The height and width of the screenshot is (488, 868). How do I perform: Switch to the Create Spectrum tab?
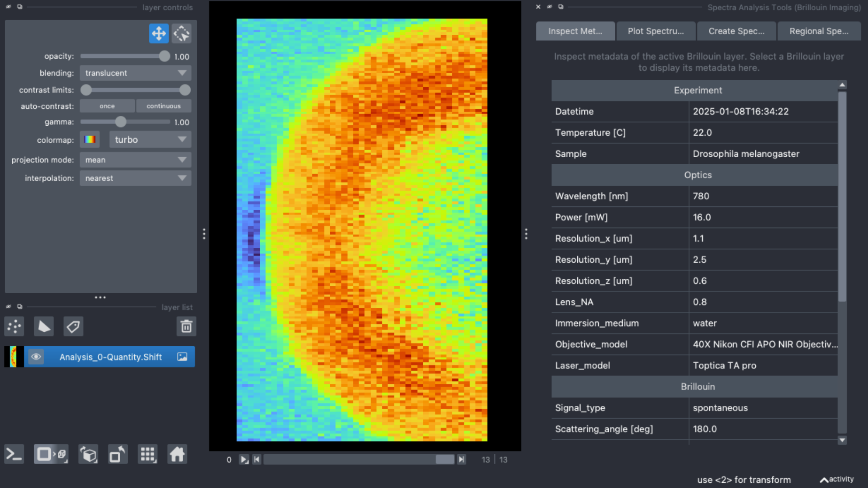point(736,31)
